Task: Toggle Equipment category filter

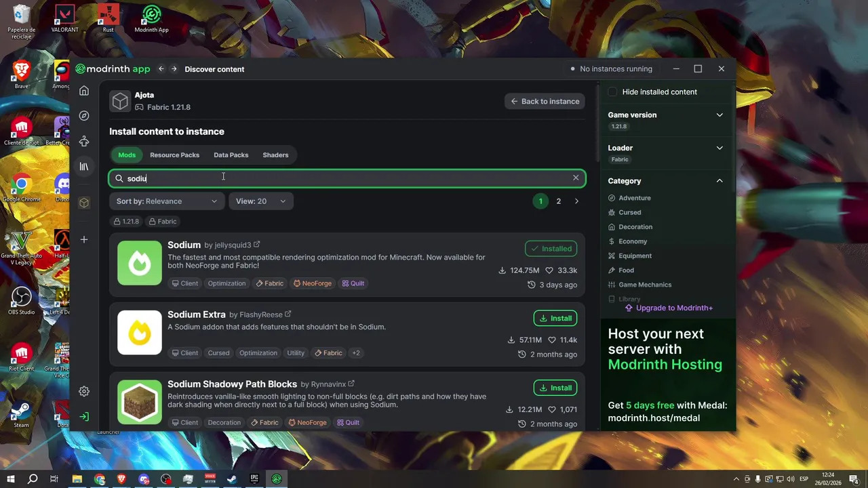Action: click(x=630, y=256)
